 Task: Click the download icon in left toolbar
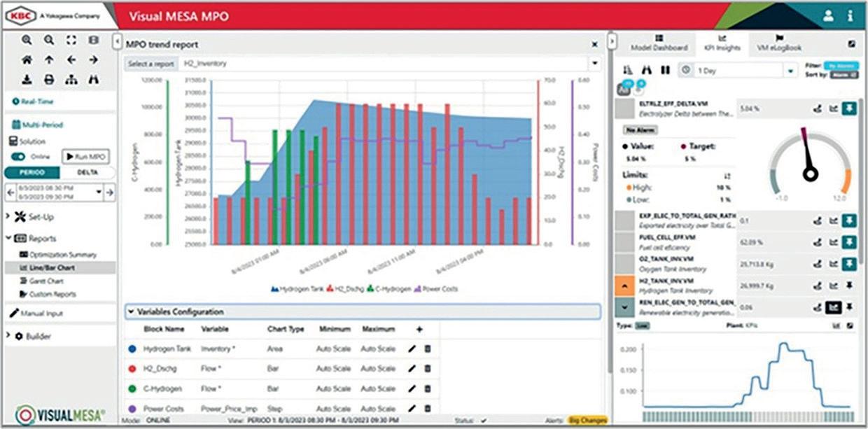tap(27, 80)
